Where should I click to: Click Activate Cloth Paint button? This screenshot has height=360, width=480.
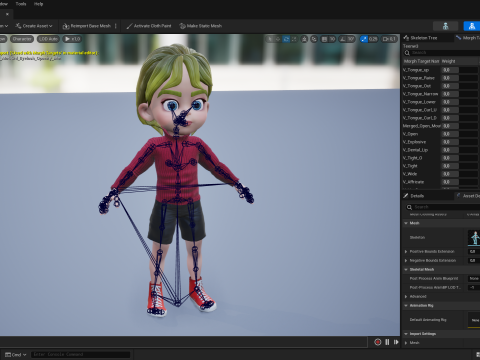click(x=149, y=26)
